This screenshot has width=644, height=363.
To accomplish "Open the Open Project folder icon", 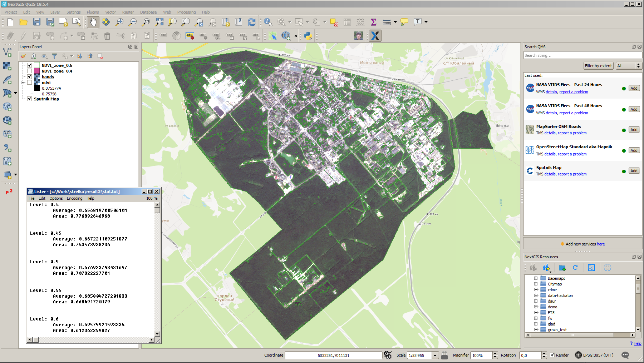I will coord(24,22).
